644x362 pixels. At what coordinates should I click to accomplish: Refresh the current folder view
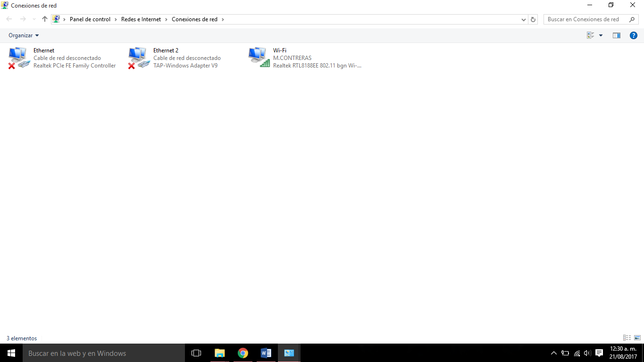click(533, 19)
